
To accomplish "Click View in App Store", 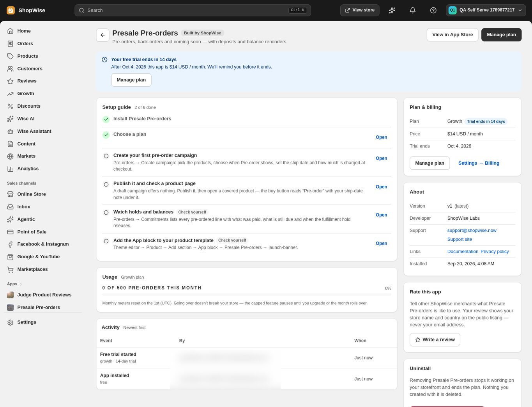I will pyautogui.click(x=452, y=35).
